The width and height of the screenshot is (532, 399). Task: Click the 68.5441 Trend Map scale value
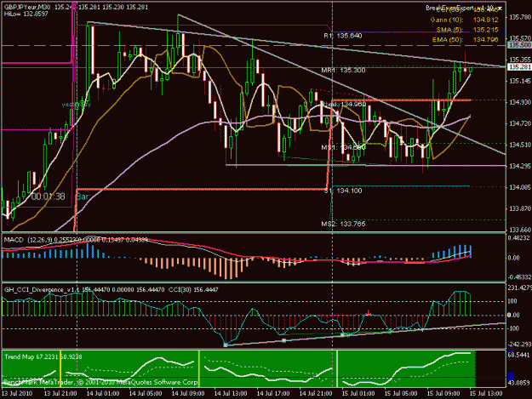point(519,355)
